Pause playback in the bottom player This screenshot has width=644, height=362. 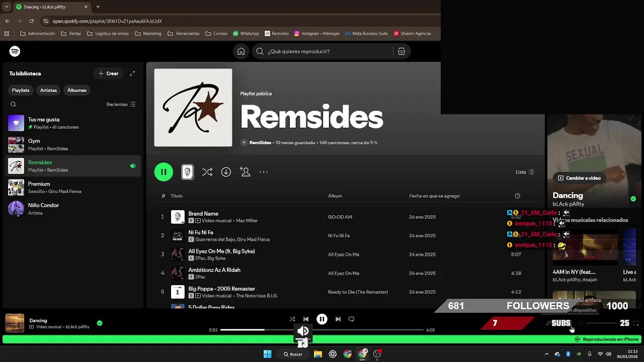click(322, 319)
